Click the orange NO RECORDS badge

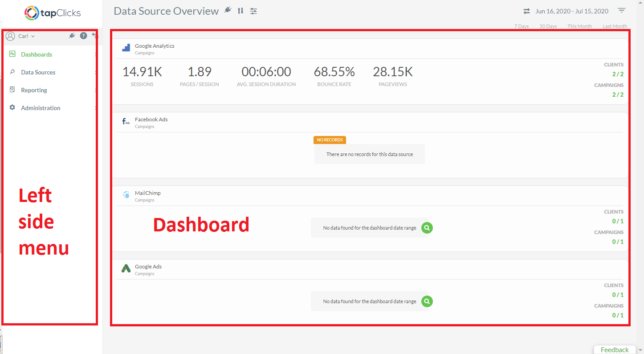coord(330,140)
